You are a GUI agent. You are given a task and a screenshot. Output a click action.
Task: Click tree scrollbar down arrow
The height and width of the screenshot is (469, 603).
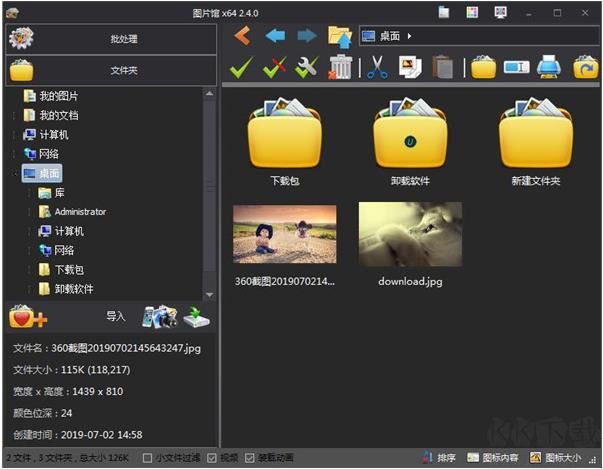pos(210,295)
